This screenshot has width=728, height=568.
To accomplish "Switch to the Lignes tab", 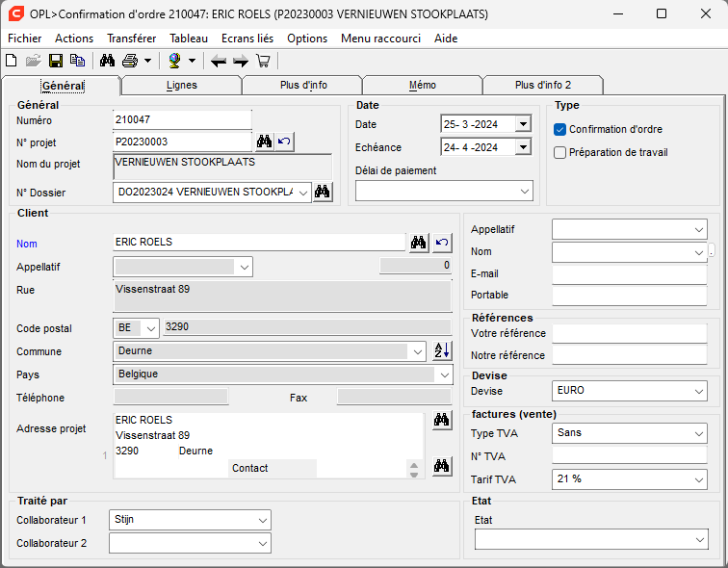I will [182, 86].
